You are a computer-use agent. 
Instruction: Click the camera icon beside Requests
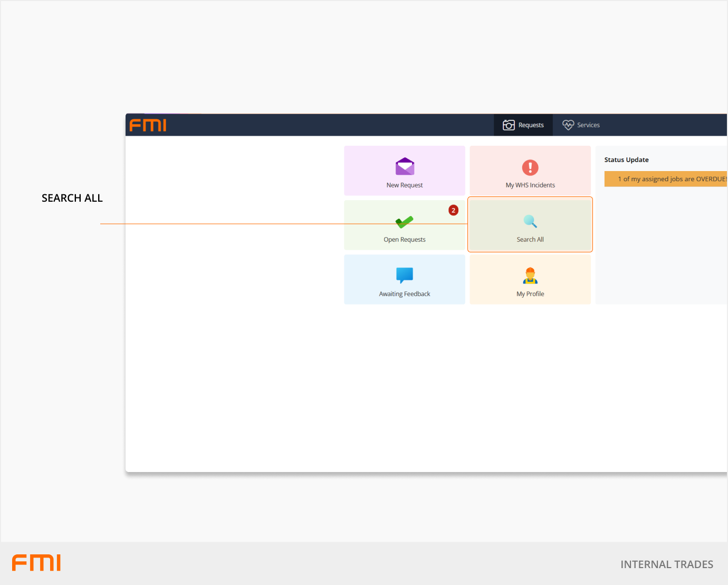(509, 125)
